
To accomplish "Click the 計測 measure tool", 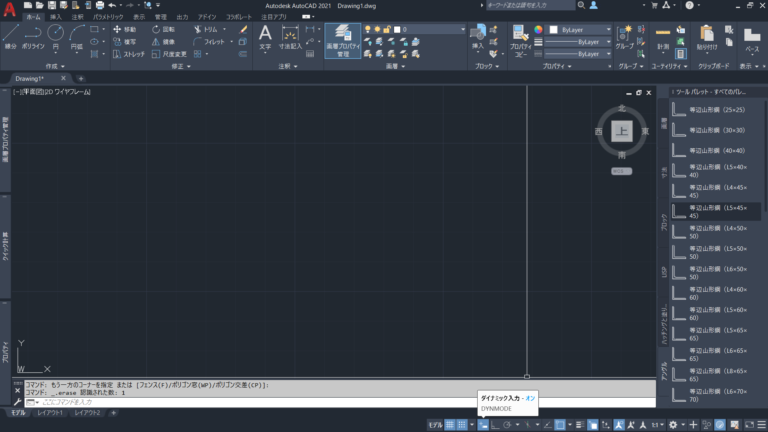I will [664, 36].
